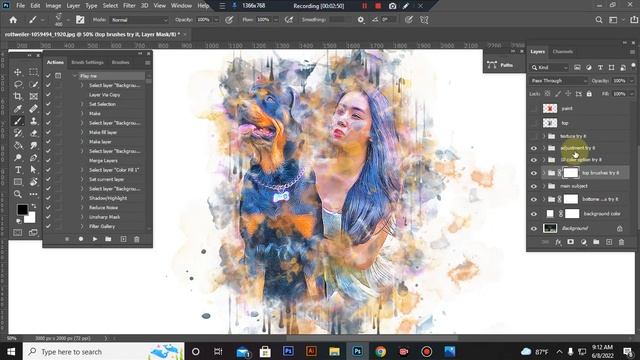
Task: Select the top brushes layer mask thumbnail
Action: [571, 173]
